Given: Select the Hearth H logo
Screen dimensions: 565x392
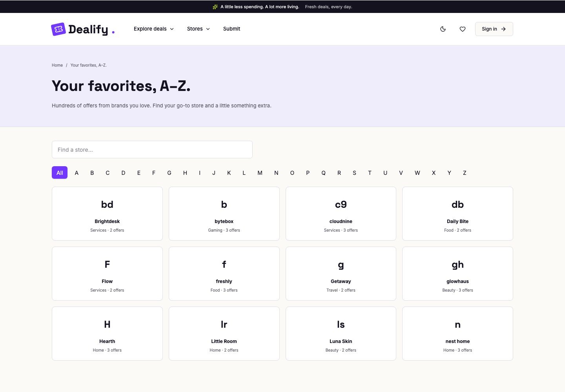Looking at the screenshot, I should coord(107,325).
